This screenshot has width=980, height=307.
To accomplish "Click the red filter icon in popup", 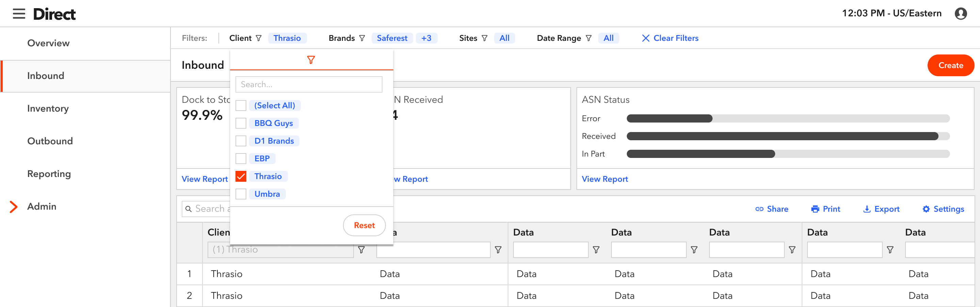I will pos(311,60).
